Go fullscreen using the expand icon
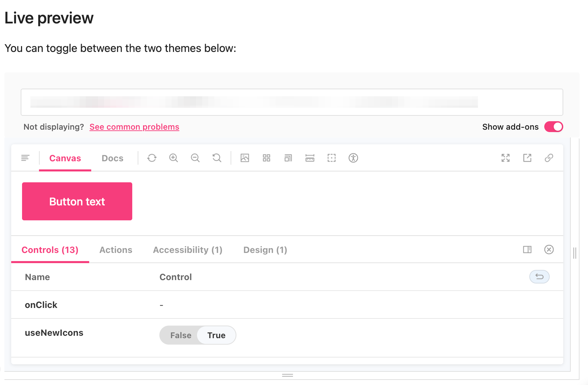 pyautogui.click(x=505, y=158)
